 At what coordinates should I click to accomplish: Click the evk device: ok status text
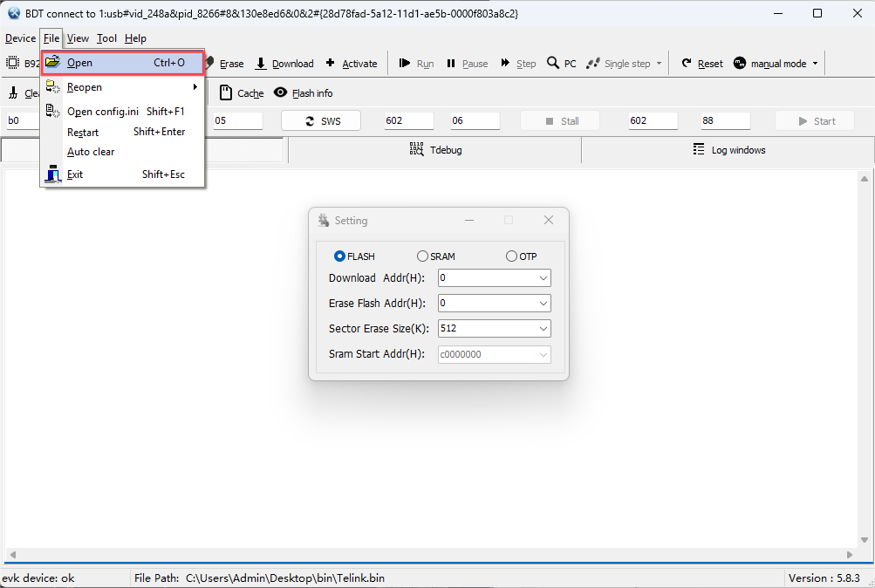pos(38,578)
